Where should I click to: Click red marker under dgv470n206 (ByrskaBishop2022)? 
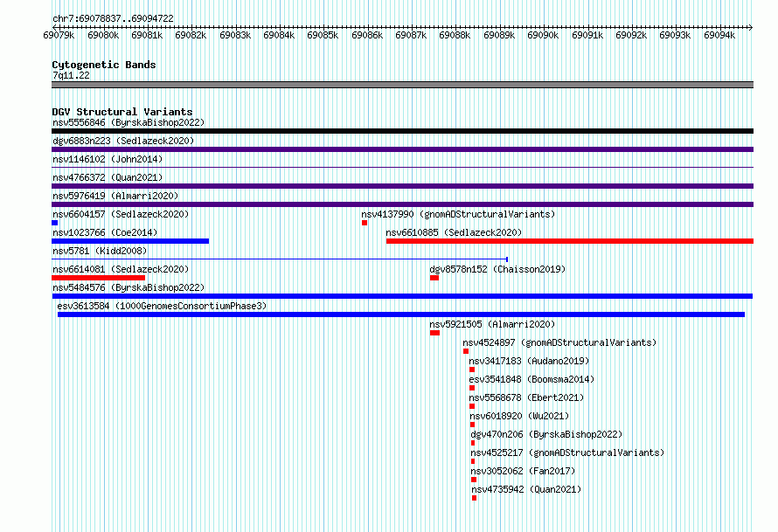[473, 443]
